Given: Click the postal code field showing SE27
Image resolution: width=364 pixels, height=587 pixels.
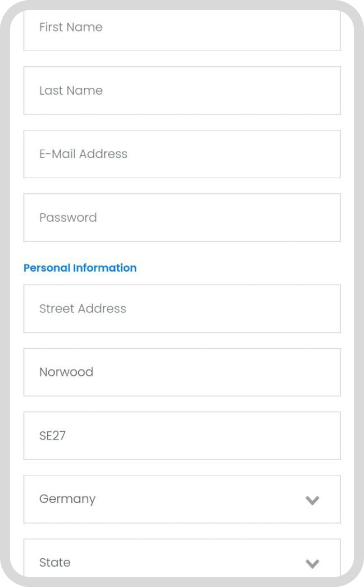Looking at the screenshot, I should click(182, 436).
